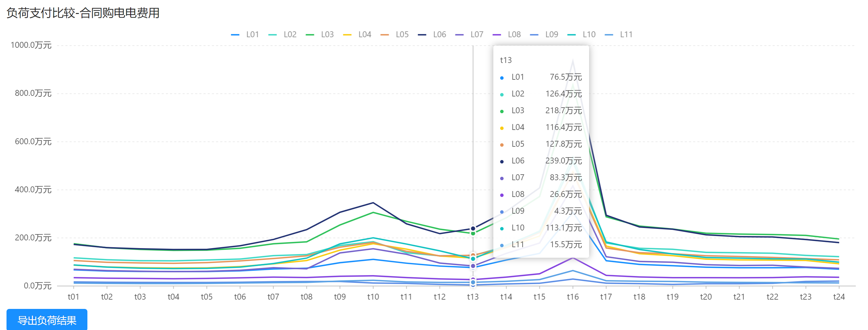Click the t22 x-axis label
This screenshot has width=868, height=330.
coord(772,297)
